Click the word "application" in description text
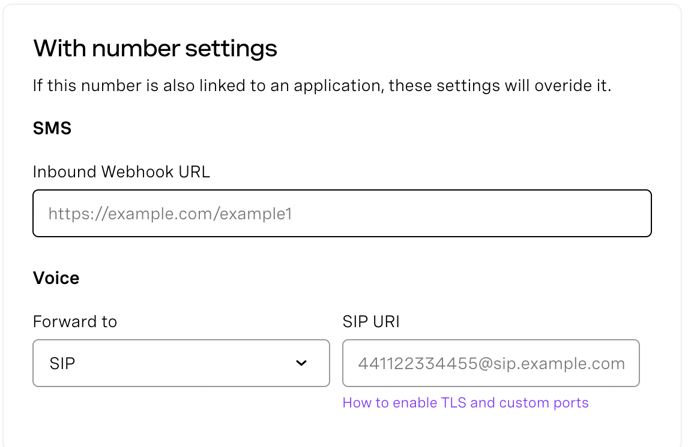Image resolution: width=688 pixels, height=447 pixels. (339, 86)
